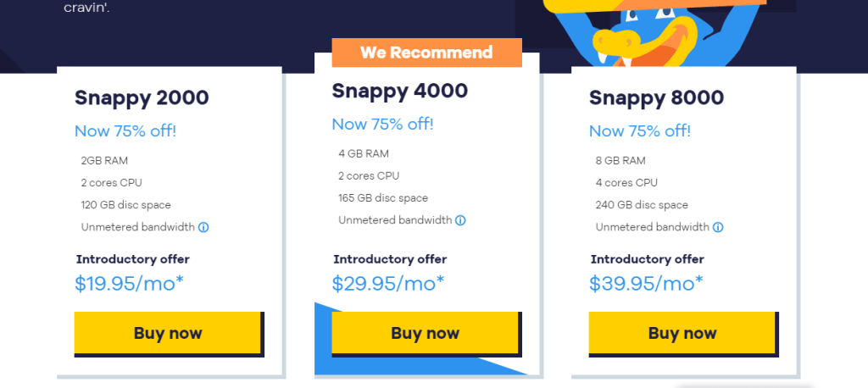Open the Snappy 8000 plan heading
The width and height of the screenshot is (868, 388).
pyautogui.click(x=656, y=97)
